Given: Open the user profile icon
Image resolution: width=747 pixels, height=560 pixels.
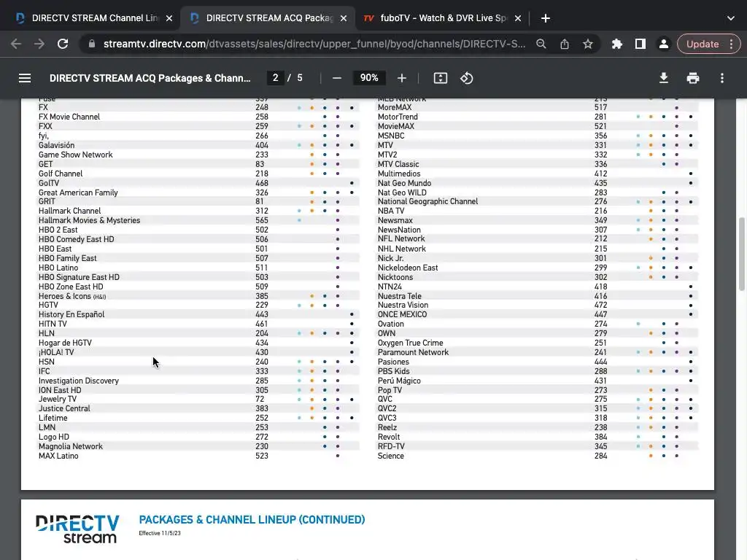Looking at the screenshot, I should 663,44.
